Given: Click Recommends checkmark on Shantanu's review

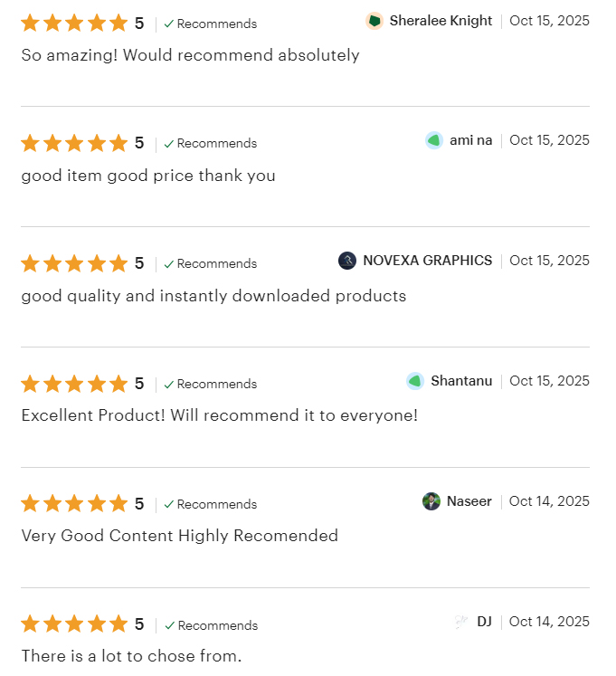Looking at the screenshot, I should [169, 384].
